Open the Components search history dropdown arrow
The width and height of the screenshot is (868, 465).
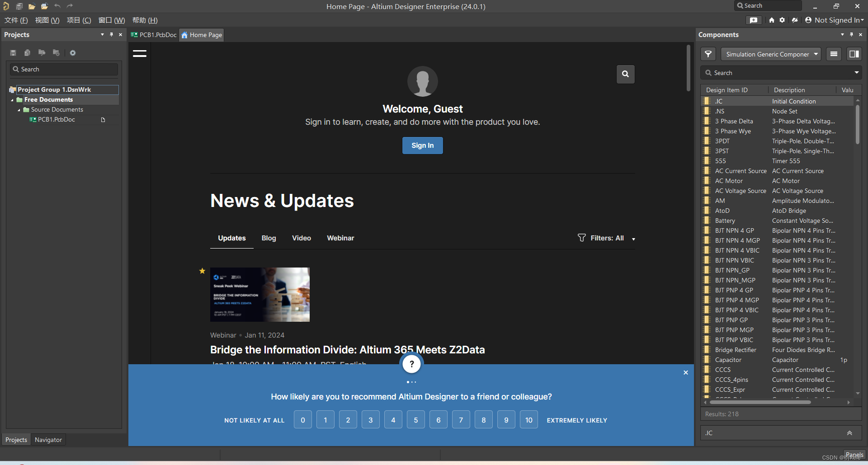856,73
